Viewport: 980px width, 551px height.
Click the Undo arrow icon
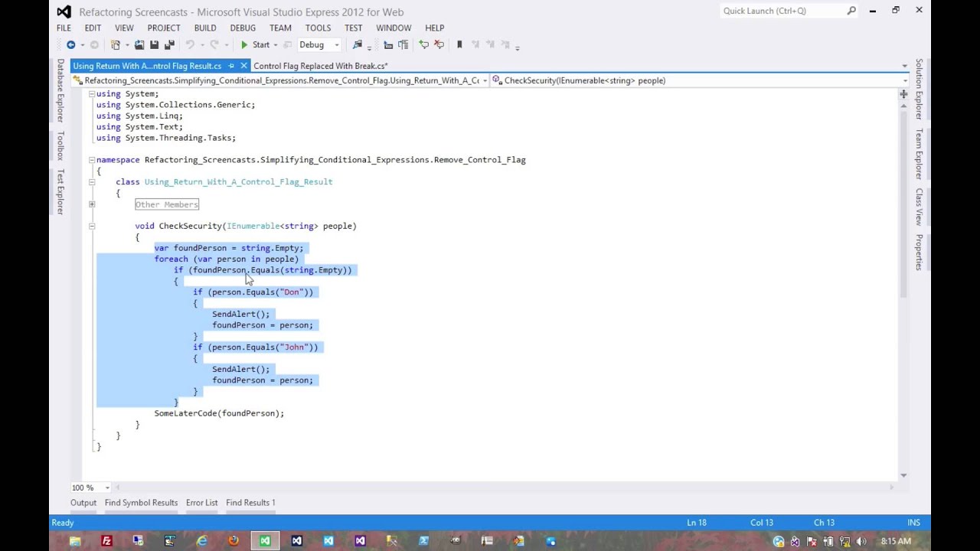pyautogui.click(x=189, y=45)
